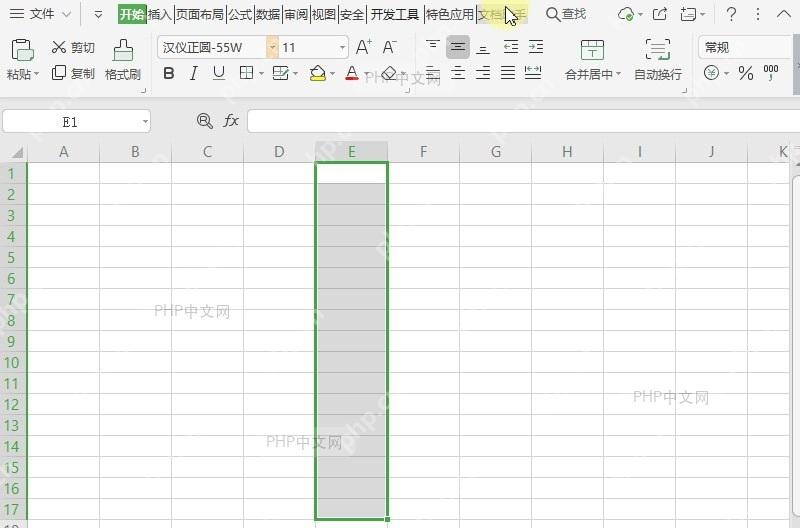Click the currency yen icon
The height and width of the screenshot is (528, 800).
711,73
